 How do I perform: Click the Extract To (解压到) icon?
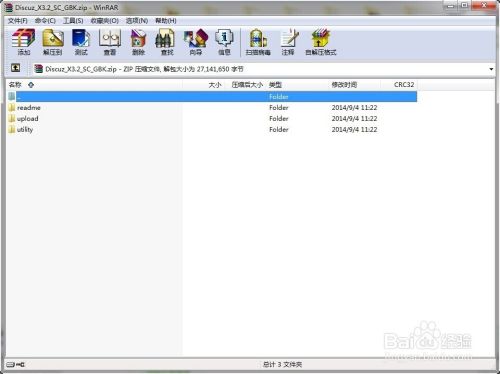(53, 42)
